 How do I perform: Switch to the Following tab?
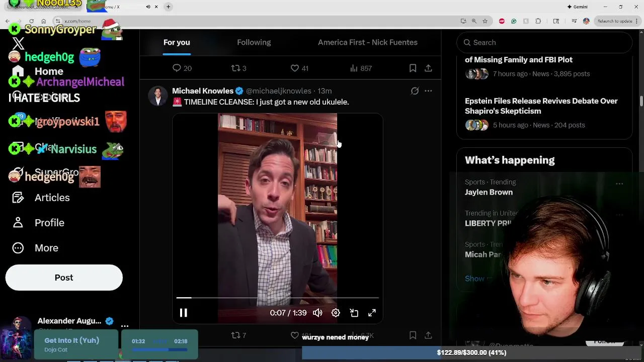tap(254, 42)
